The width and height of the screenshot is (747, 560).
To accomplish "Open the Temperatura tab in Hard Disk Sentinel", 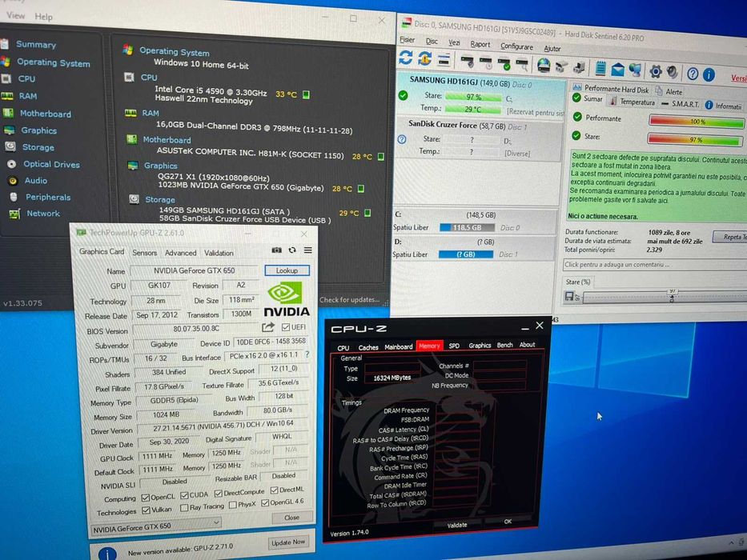I will tap(633, 102).
